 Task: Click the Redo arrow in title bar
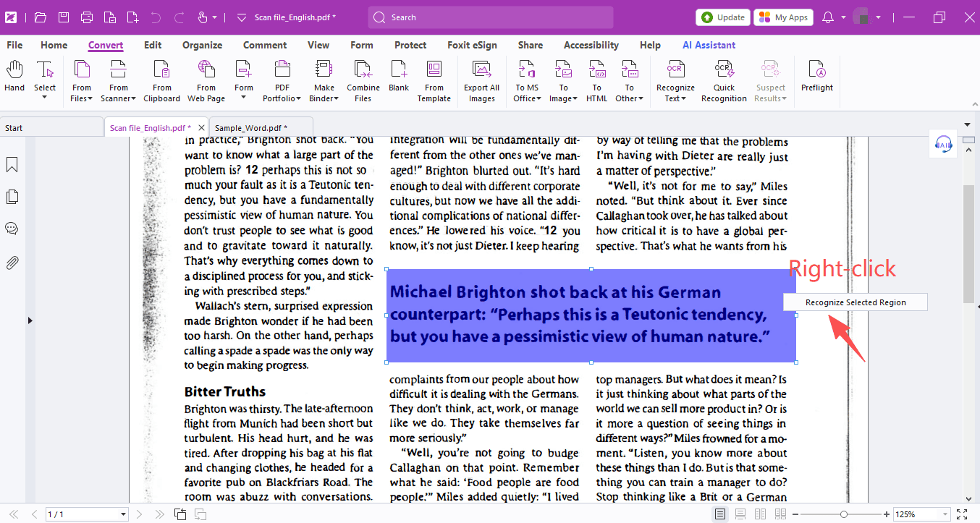point(179,17)
